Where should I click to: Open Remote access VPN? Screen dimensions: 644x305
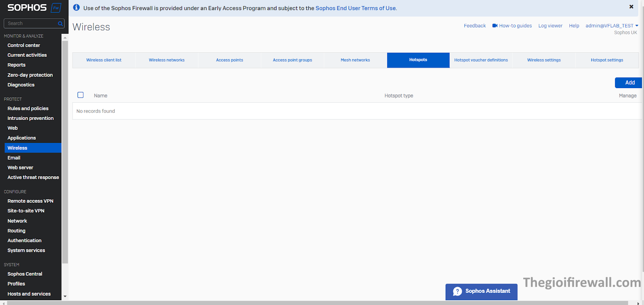coord(30,201)
